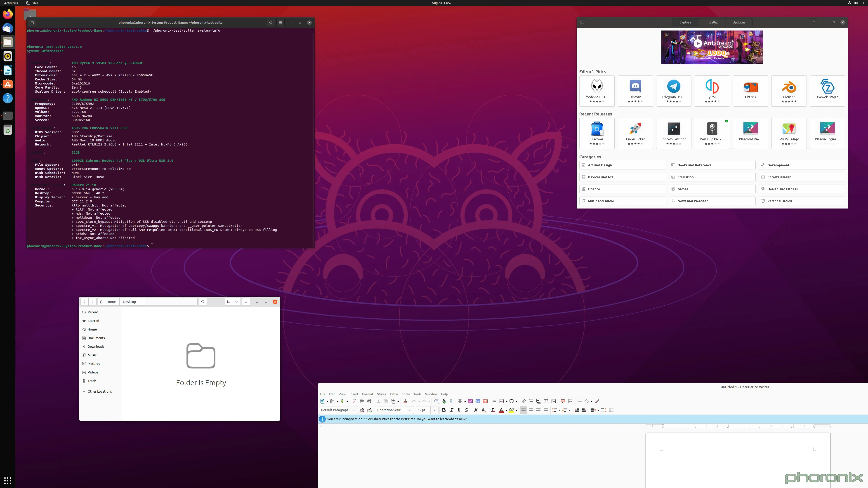Open the Styles menu in Writer
Screen dimensions: 868x488
pos(381,394)
